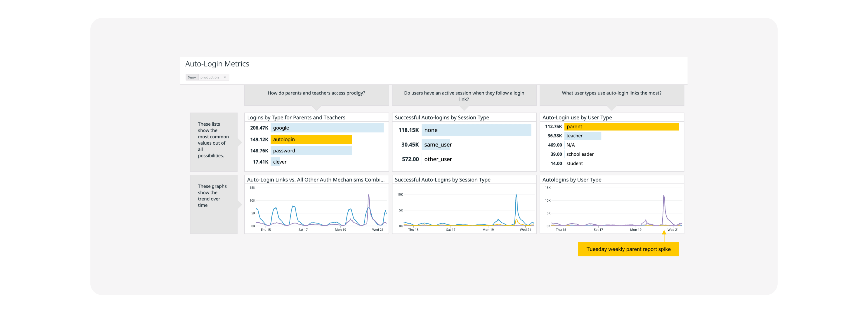868x313 pixels.
Task: Open Successful Auto-logins by Session Type list title
Action: [x=442, y=117]
